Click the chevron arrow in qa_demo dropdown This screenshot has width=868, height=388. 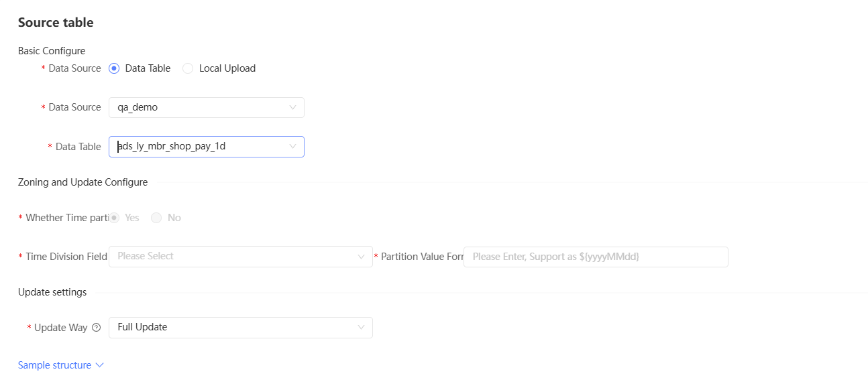tap(292, 107)
